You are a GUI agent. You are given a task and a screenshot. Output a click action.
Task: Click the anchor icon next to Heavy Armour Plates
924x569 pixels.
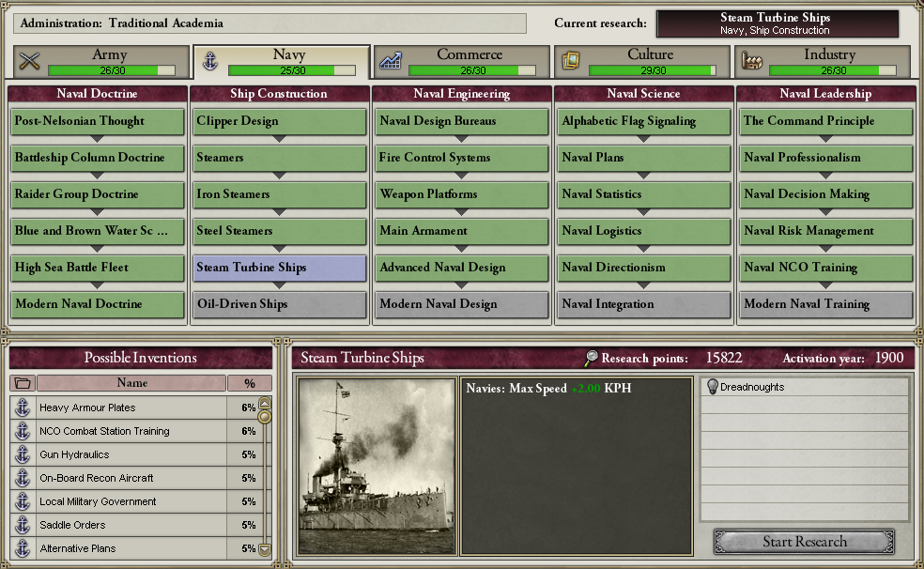coord(23,407)
